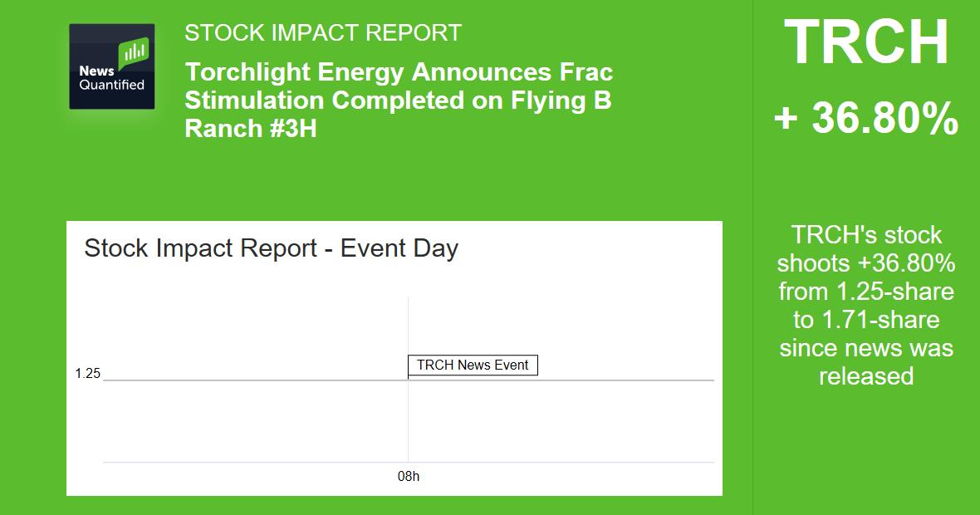Click the TRCH News Event label box
This screenshot has height=515, width=980.
(473, 365)
